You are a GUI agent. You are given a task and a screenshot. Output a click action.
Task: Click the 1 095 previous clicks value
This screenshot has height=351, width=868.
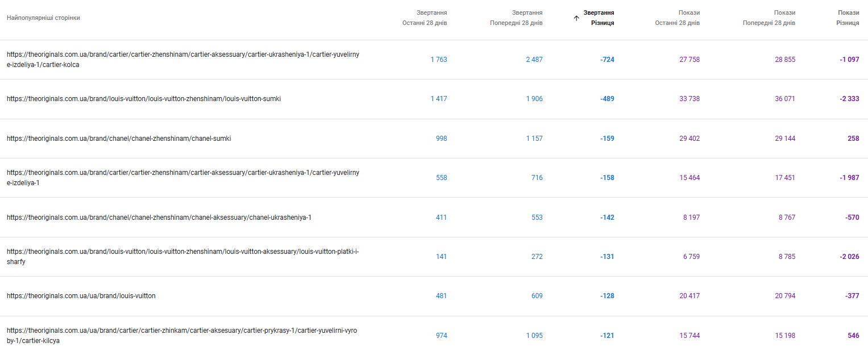click(x=534, y=336)
